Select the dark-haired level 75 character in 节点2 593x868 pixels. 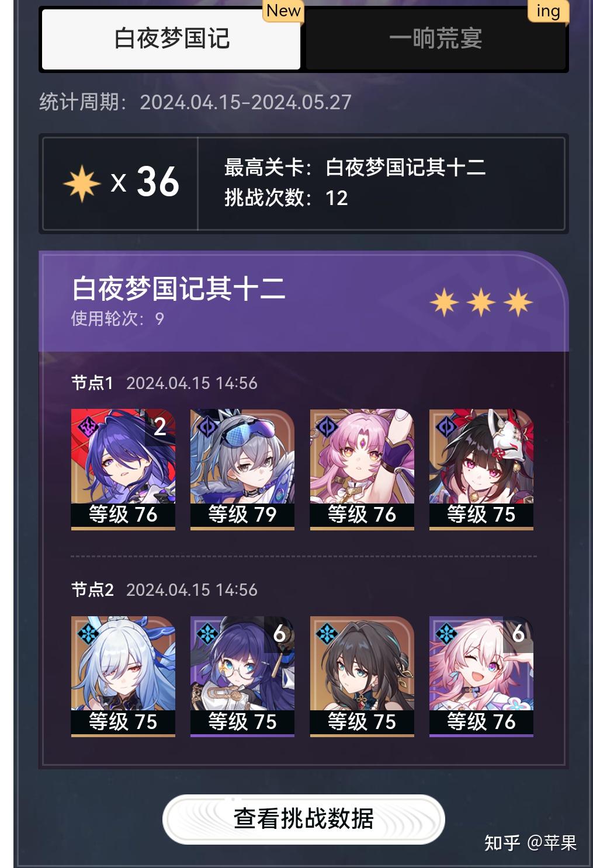pyautogui.click(x=362, y=676)
